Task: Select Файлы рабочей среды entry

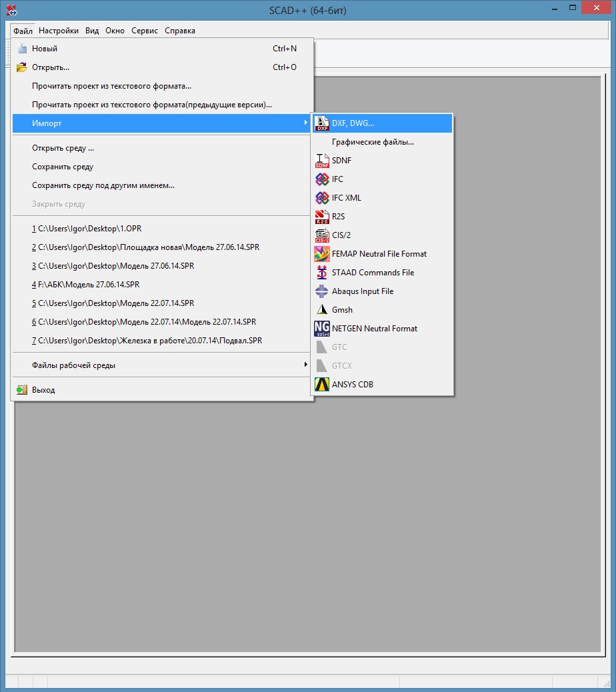Action: click(x=163, y=365)
